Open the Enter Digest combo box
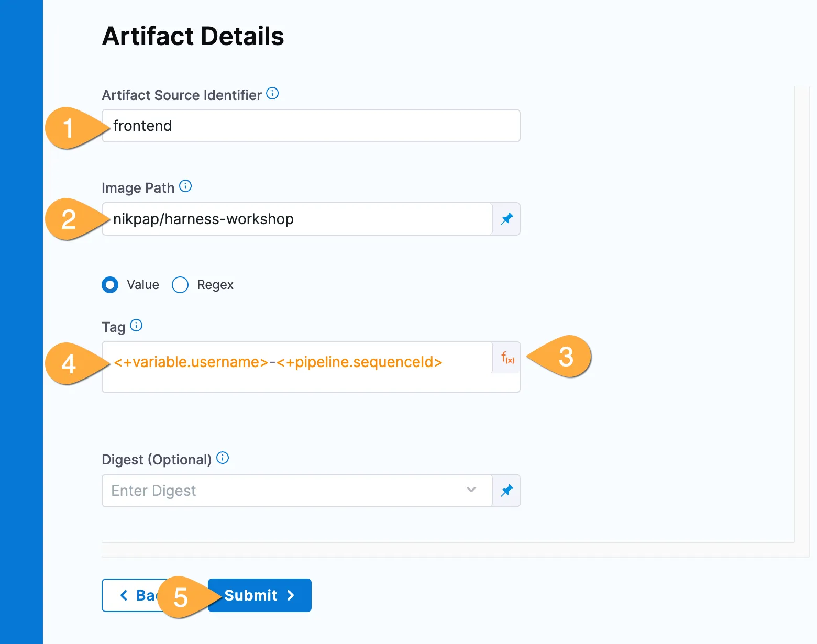The image size is (817, 644). pos(283,491)
